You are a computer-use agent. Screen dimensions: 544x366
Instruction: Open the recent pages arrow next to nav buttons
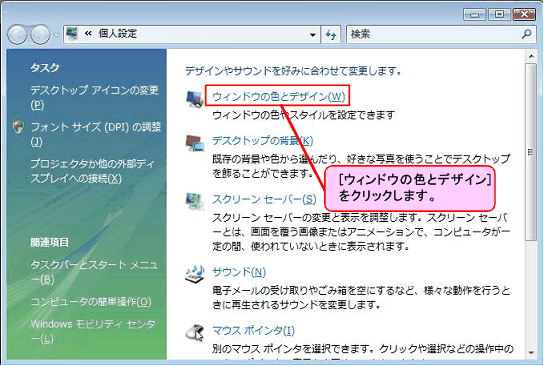(56, 35)
